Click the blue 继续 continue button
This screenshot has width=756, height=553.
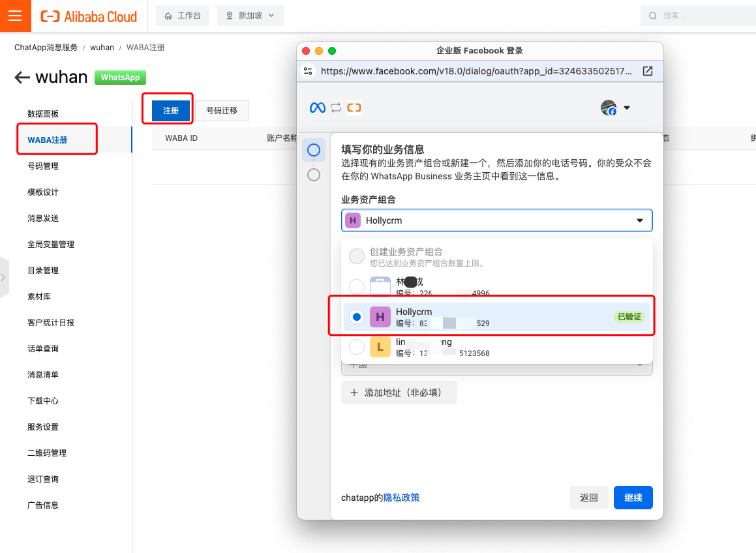(633, 498)
